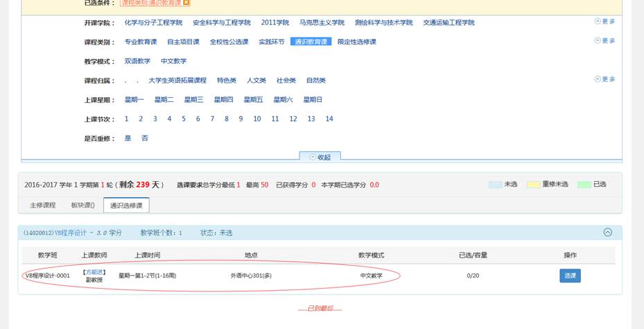644x329 pixels.
Task: Expand more options for 开课学院
Action: tap(604, 22)
